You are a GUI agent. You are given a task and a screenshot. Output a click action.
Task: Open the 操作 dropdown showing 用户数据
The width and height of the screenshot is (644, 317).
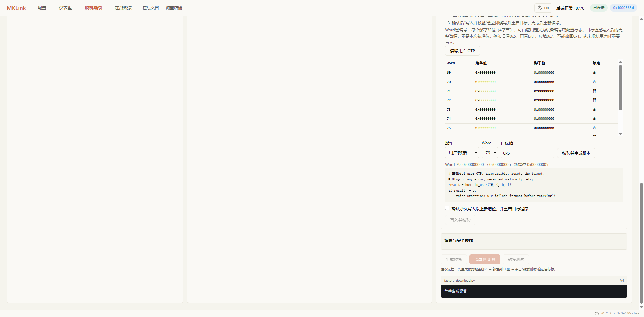tap(462, 153)
